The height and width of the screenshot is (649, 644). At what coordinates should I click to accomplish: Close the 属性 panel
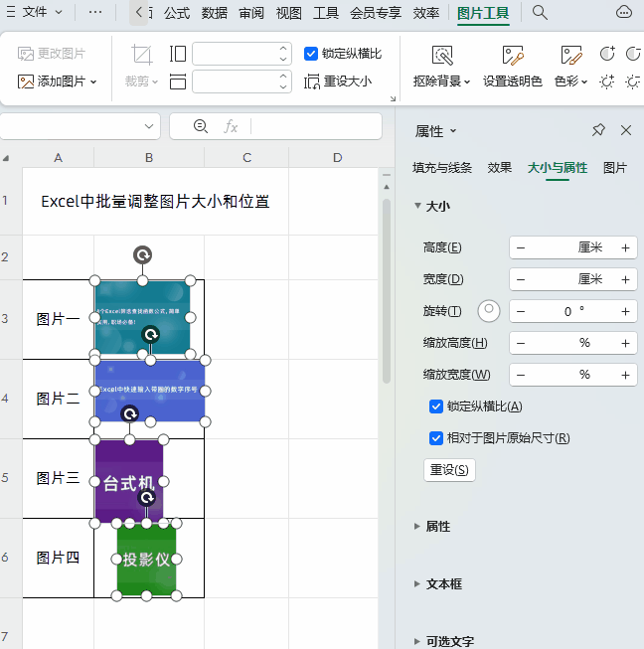tap(626, 130)
